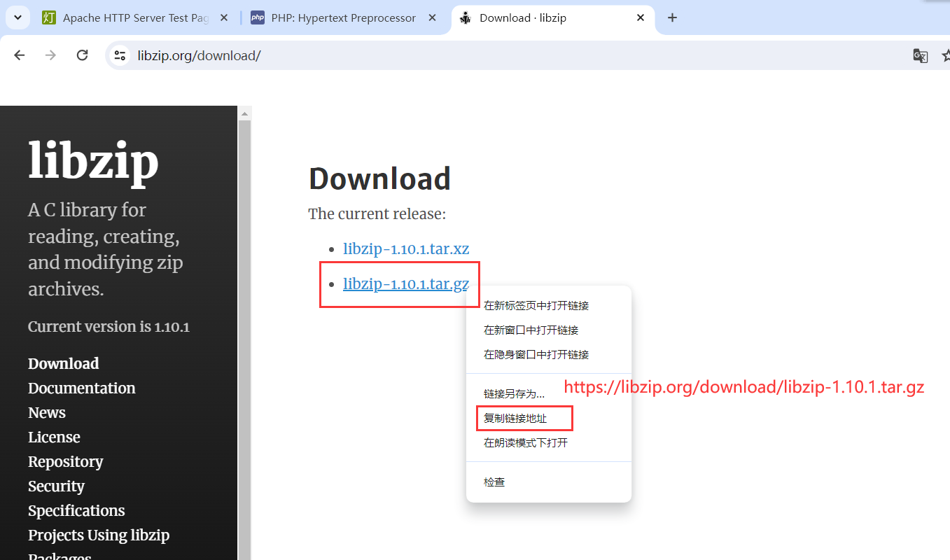Open the News sidebar link
This screenshot has height=560, width=950.
click(x=47, y=412)
